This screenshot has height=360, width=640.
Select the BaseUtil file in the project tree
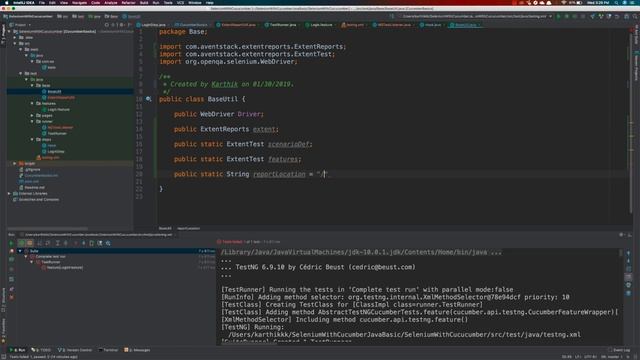(x=52, y=91)
